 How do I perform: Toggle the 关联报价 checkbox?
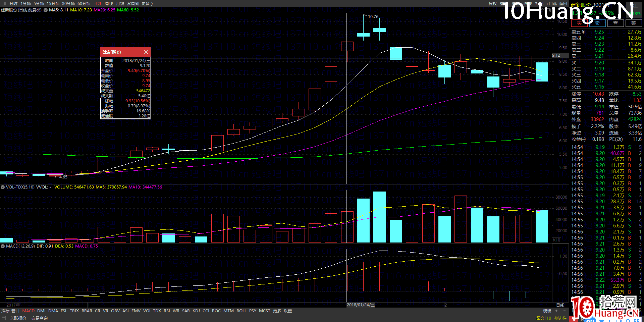point(4,318)
